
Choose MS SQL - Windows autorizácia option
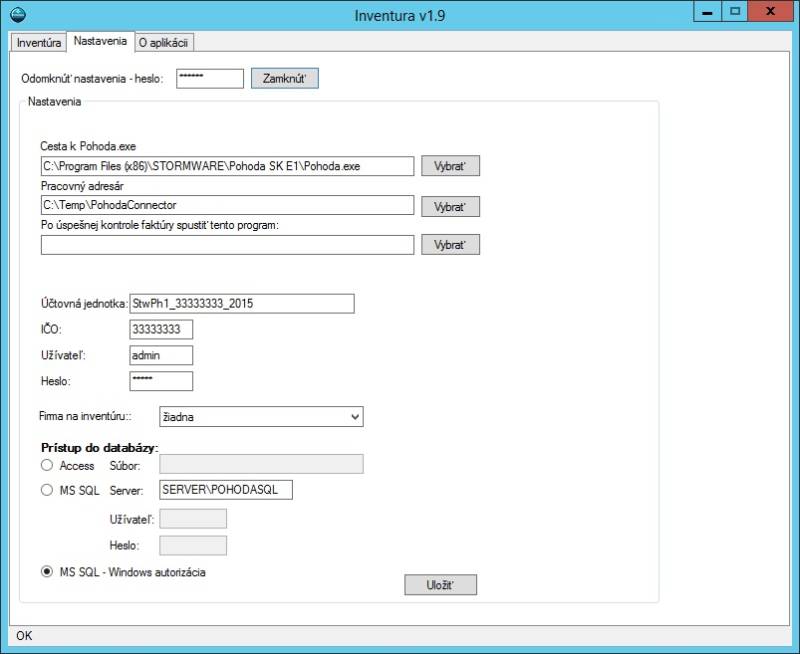(47, 572)
